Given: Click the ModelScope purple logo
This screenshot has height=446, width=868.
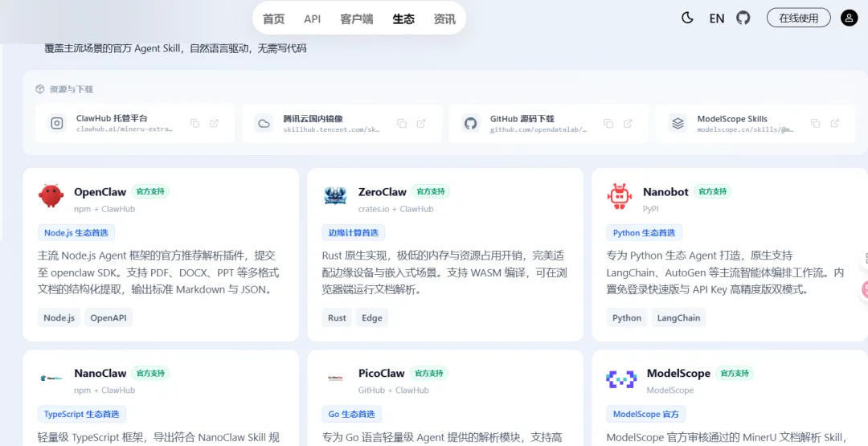Looking at the screenshot, I should (621, 378).
